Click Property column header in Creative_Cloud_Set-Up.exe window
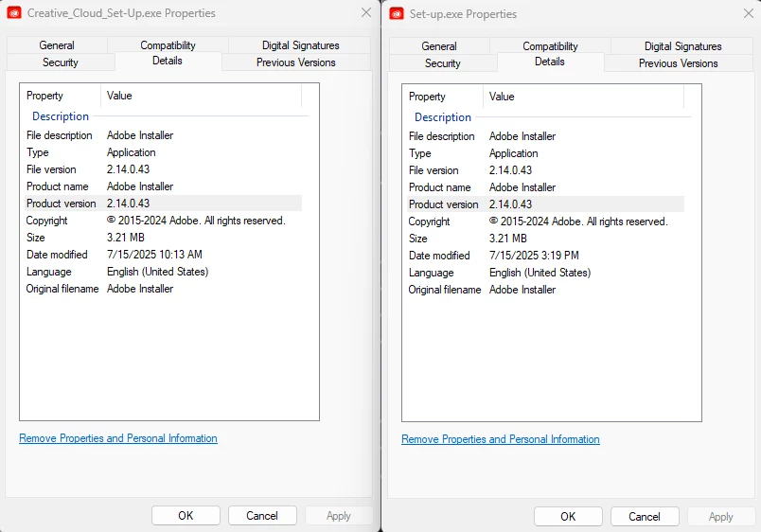The height and width of the screenshot is (532, 761). point(61,96)
